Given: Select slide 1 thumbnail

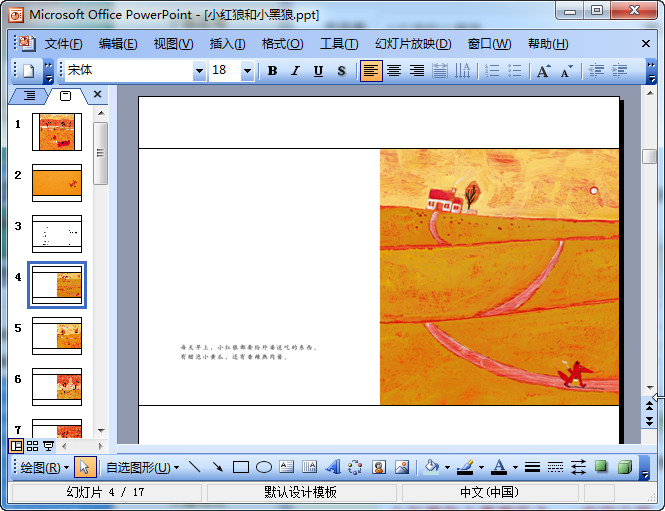Looking at the screenshot, I should pyautogui.click(x=57, y=132).
